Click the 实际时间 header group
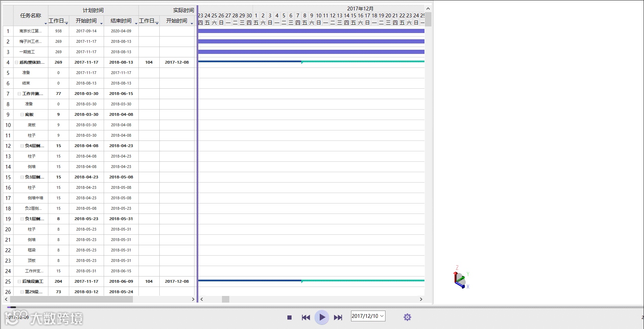 click(167, 10)
